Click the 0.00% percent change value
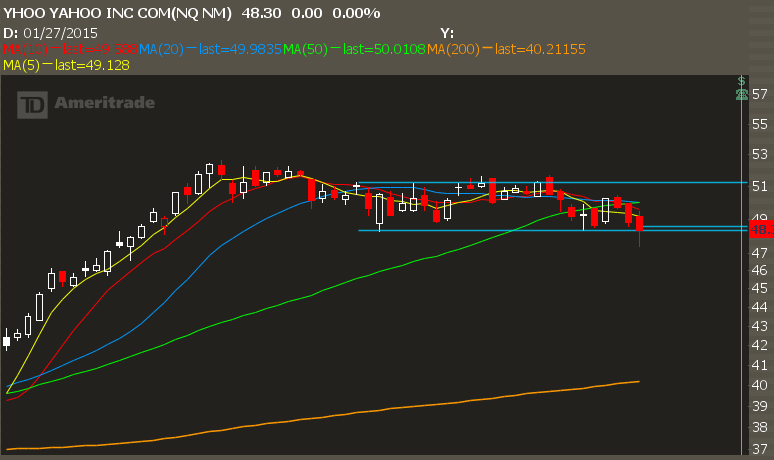The image size is (774, 460). 354,13
